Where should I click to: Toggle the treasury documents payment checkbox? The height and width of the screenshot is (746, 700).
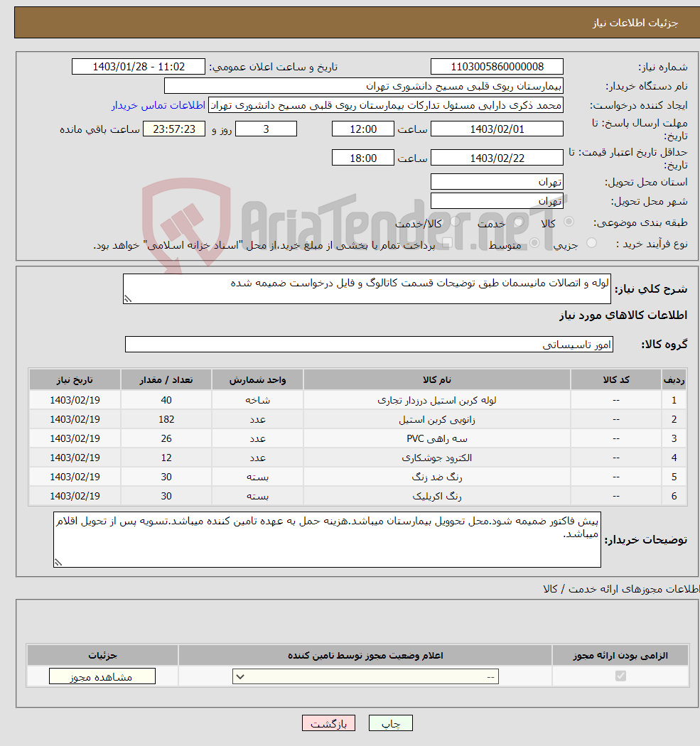(x=447, y=243)
